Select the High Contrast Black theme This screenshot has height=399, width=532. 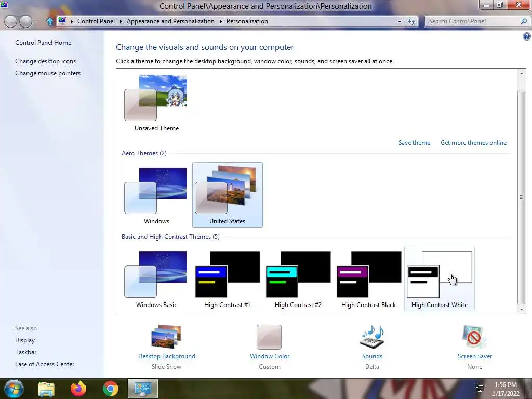click(x=368, y=279)
